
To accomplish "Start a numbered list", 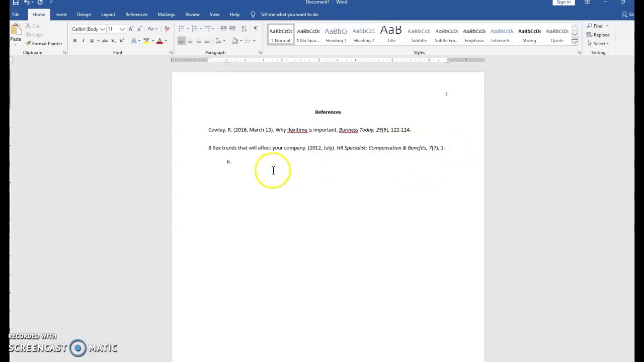I will [194, 29].
